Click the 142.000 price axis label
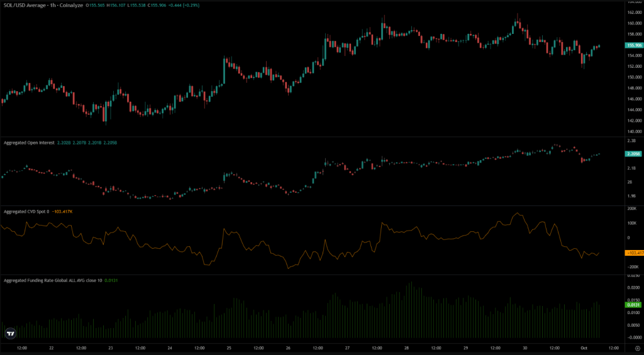Image resolution: width=644 pixels, height=355 pixels. tap(634, 121)
